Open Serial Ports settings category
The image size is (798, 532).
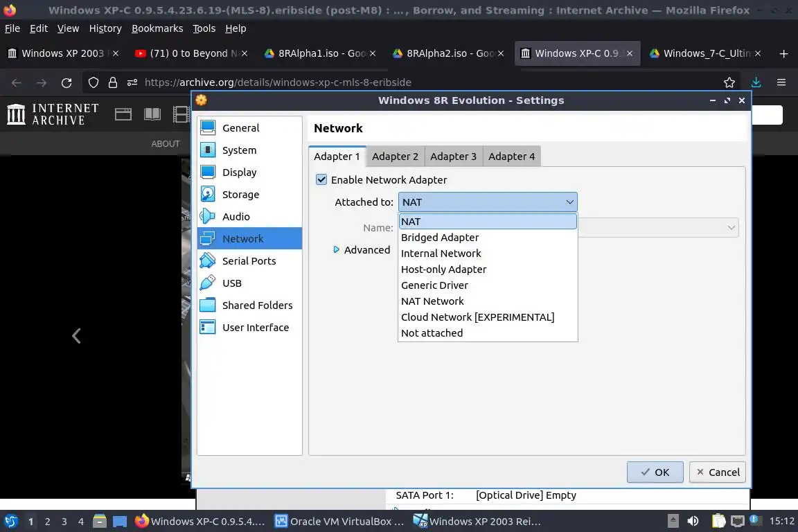(x=249, y=260)
